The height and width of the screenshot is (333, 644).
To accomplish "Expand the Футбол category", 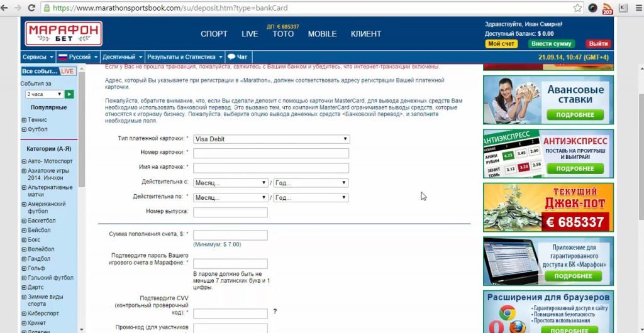I will pyautogui.click(x=24, y=129).
